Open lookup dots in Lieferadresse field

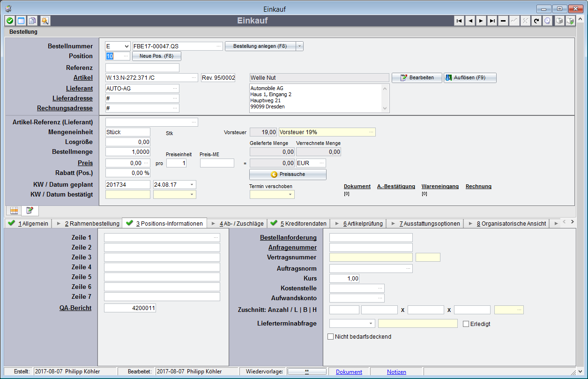click(x=175, y=99)
